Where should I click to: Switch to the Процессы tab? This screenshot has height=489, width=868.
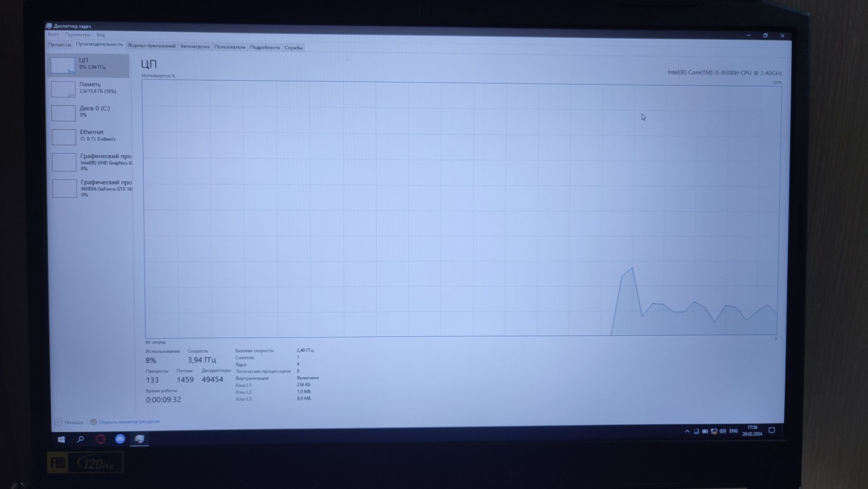[x=59, y=45]
